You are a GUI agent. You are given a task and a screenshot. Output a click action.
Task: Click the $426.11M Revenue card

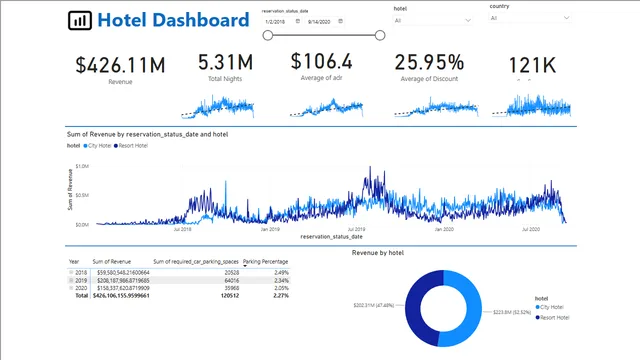click(120, 69)
